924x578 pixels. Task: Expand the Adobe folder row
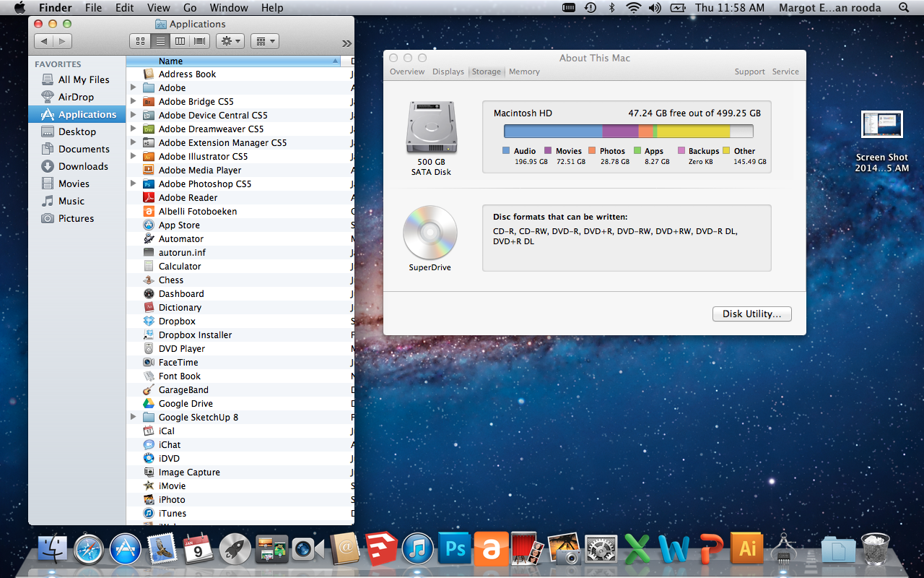tap(134, 87)
